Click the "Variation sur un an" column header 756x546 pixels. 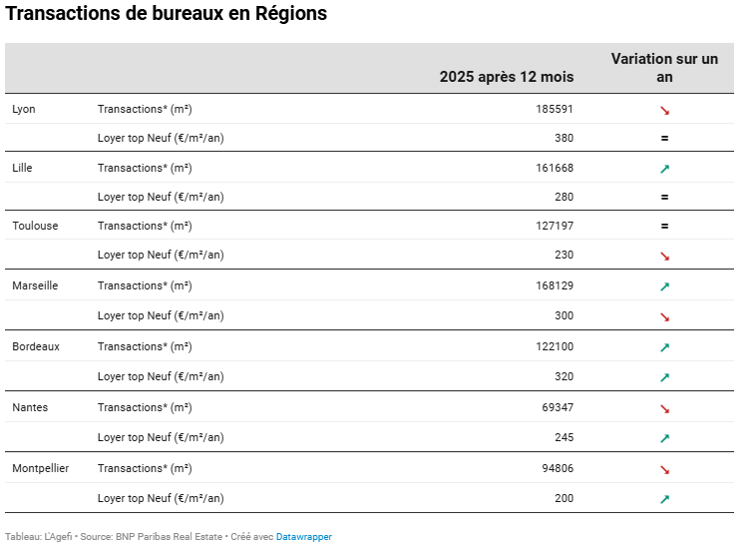click(664, 68)
